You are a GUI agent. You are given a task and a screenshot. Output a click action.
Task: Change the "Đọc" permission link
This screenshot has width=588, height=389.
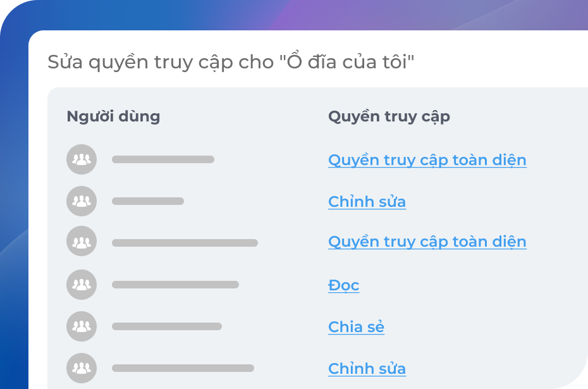(x=343, y=285)
